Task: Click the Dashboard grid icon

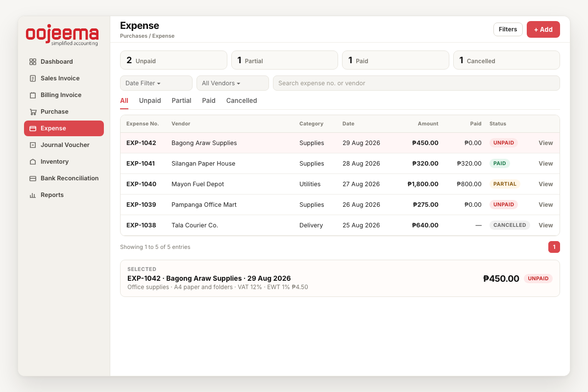Action: pos(33,62)
